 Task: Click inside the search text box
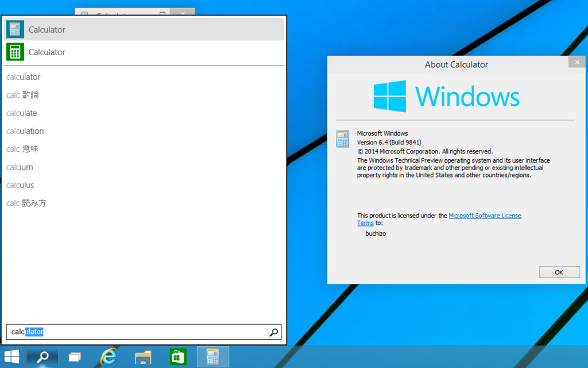pyautogui.click(x=144, y=332)
